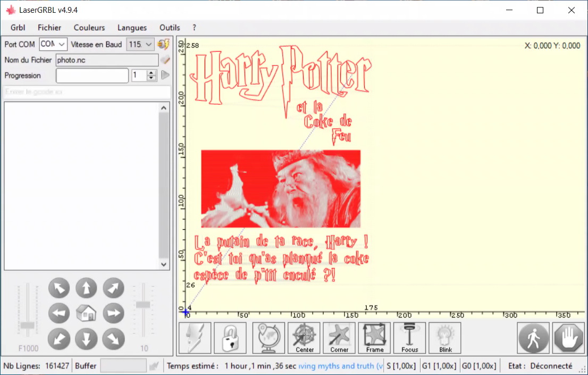The height and width of the screenshot is (375, 588).
Task: Click the globe set-zero button
Action: click(x=268, y=338)
